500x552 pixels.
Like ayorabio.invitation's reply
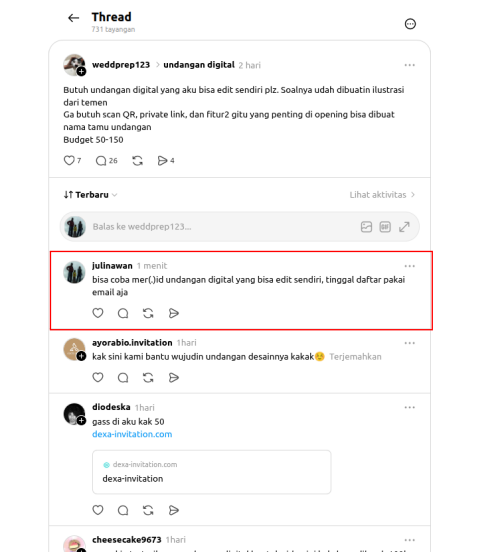(x=98, y=377)
